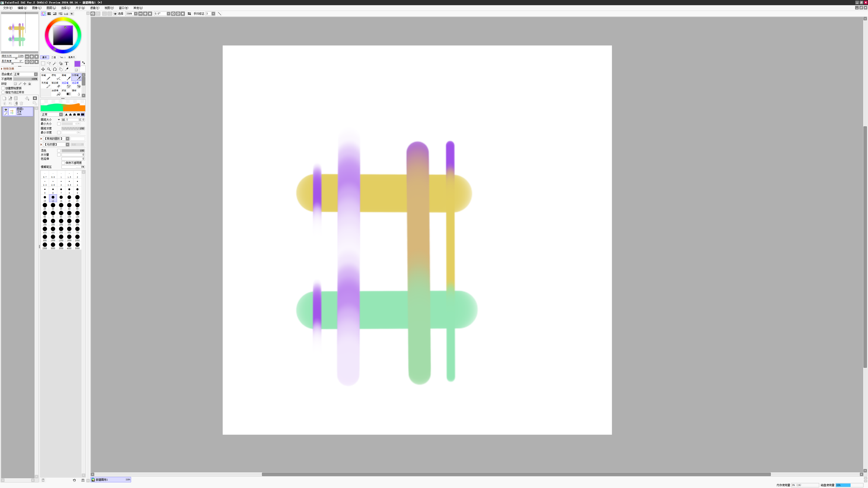
Task: Switch to the 二值 tool tab
Action: tap(54, 57)
